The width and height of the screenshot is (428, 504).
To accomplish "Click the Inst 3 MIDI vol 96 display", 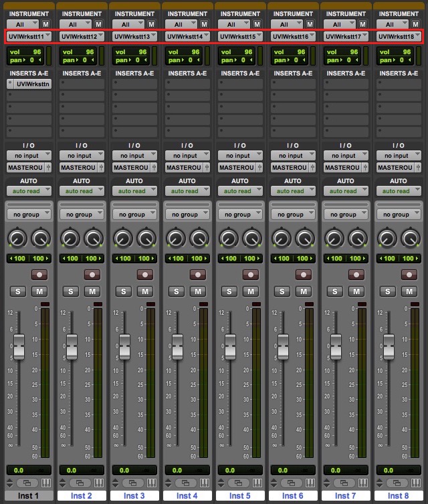I will click(132, 51).
